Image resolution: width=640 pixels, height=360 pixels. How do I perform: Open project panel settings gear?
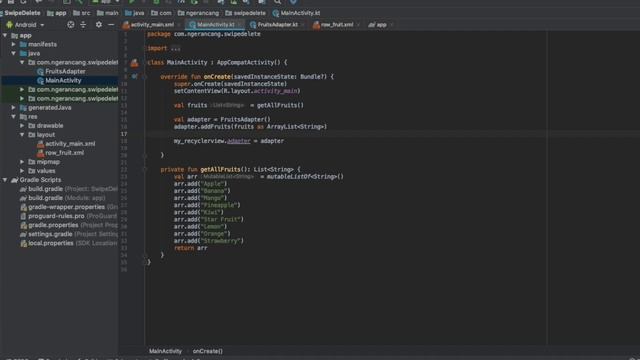(99, 25)
